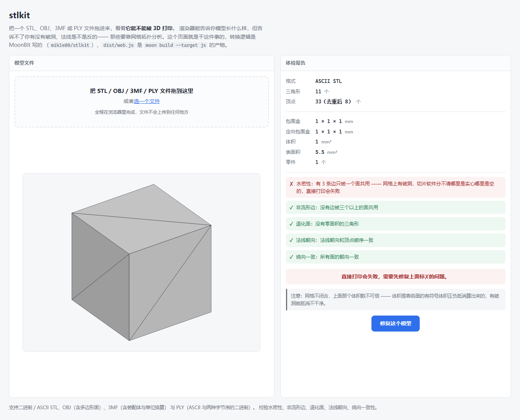Screen dimensions: 520x420
Task: Click the gray 3D cube model preview
Action: pos(142,262)
